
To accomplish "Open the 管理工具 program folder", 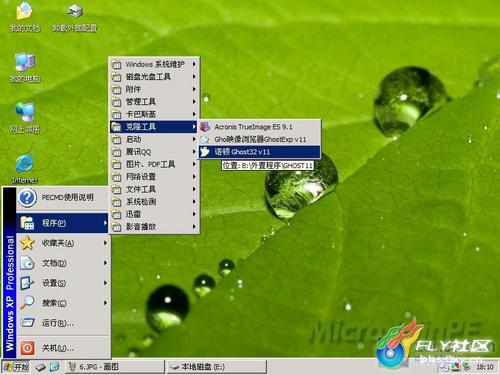I will click(154, 102).
